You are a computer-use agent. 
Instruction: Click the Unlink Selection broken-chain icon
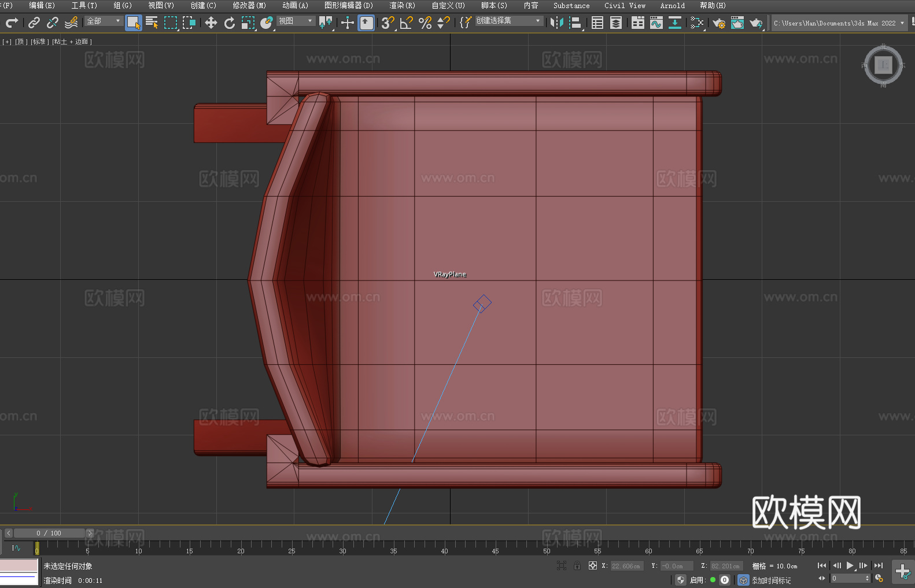click(x=53, y=23)
